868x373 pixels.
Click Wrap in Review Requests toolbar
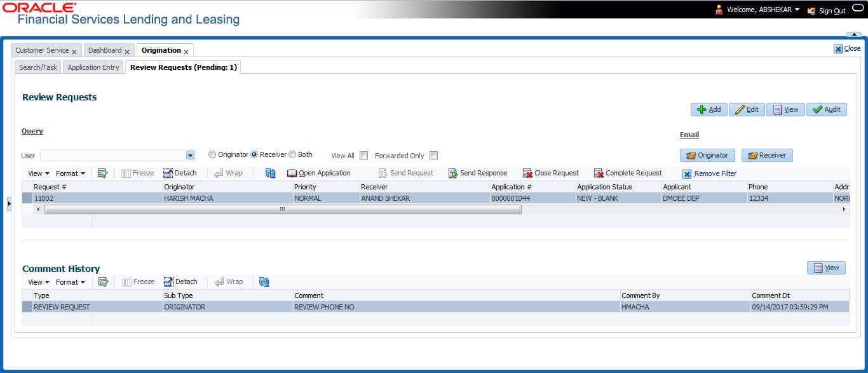(229, 173)
